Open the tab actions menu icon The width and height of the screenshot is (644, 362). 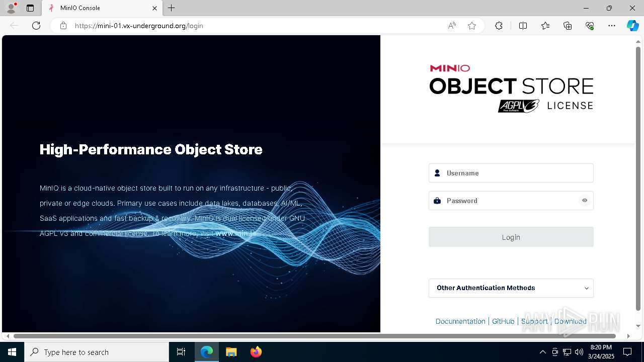[30, 8]
